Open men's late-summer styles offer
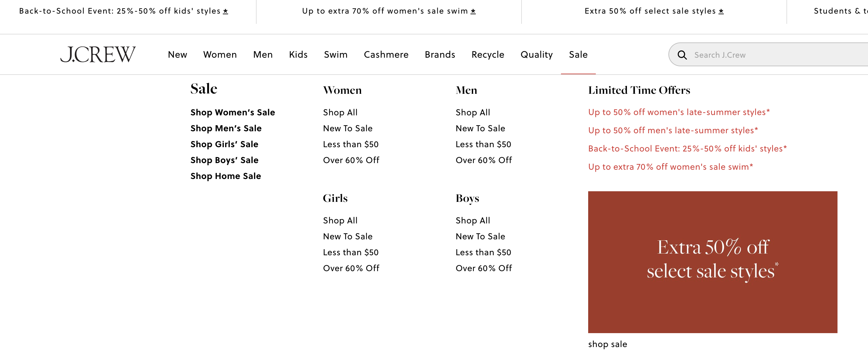This screenshot has width=868, height=356. [x=673, y=131]
